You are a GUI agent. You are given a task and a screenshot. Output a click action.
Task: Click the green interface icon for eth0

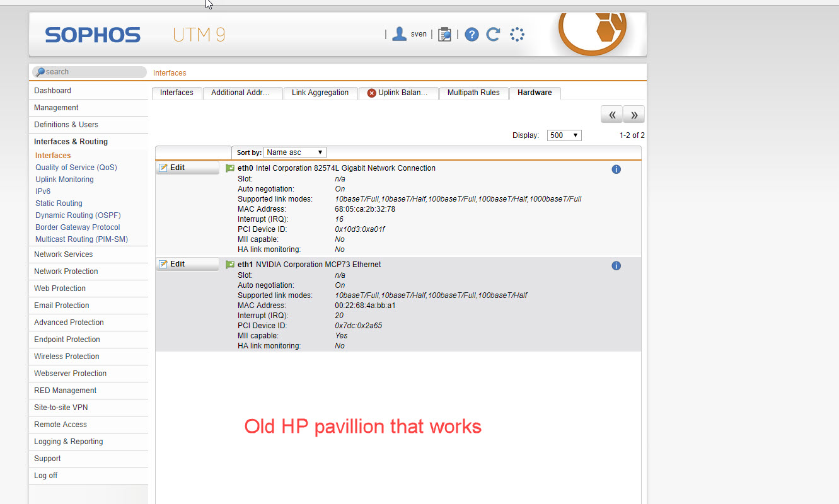pos(230,168)
